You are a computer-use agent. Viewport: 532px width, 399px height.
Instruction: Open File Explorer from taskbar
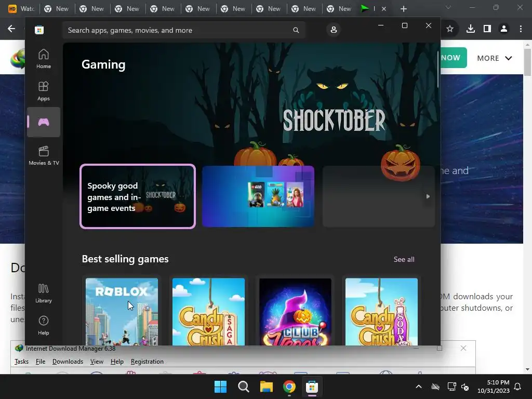pos(267,387)
